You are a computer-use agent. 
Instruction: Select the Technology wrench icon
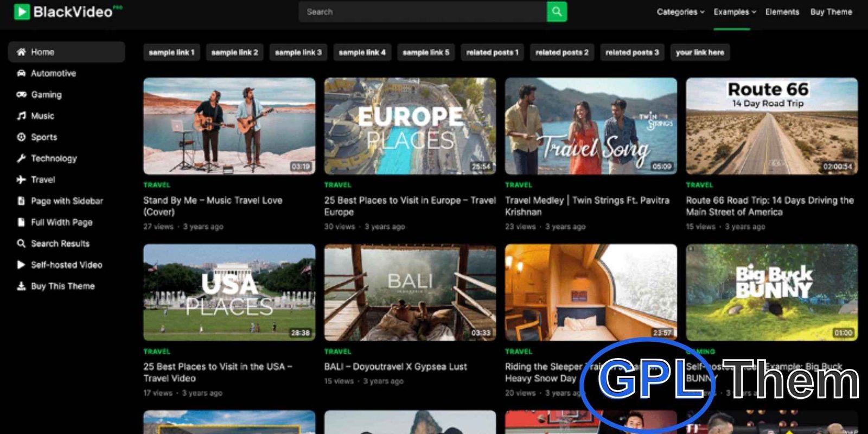[x=21, y=158]
